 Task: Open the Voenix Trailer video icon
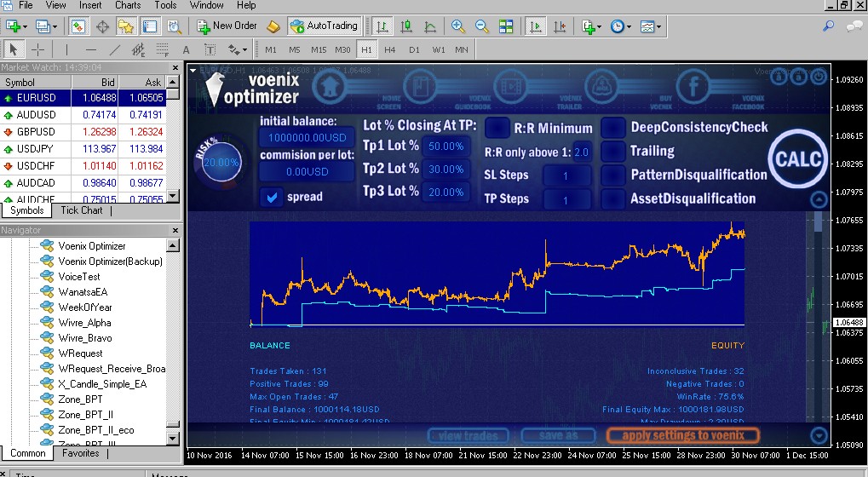coord(511,86)
